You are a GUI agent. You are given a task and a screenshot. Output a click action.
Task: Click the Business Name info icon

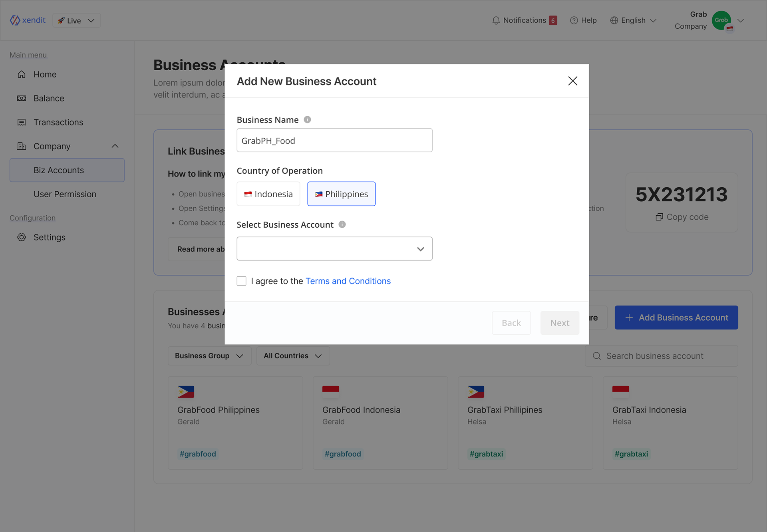click(x=307, y=119)
